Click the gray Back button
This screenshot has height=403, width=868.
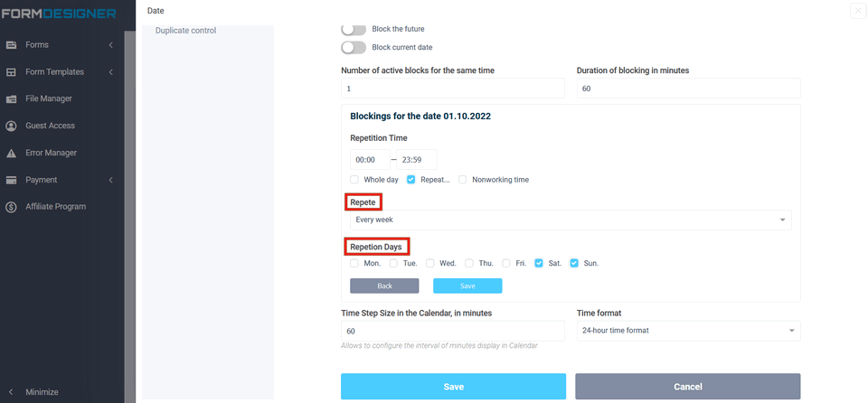[384, 286]
